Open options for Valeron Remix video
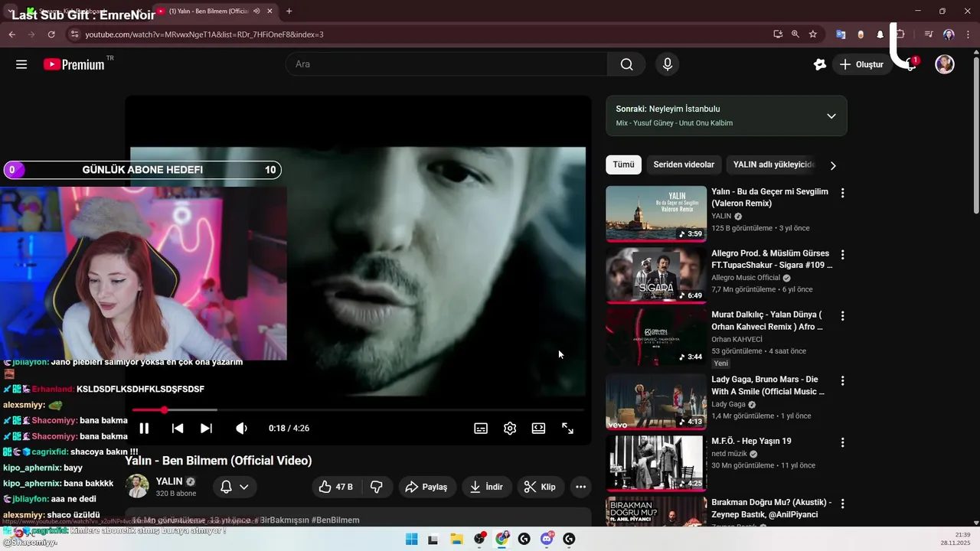The height and width of the screenshot is (551, 980). pos(842,194)
